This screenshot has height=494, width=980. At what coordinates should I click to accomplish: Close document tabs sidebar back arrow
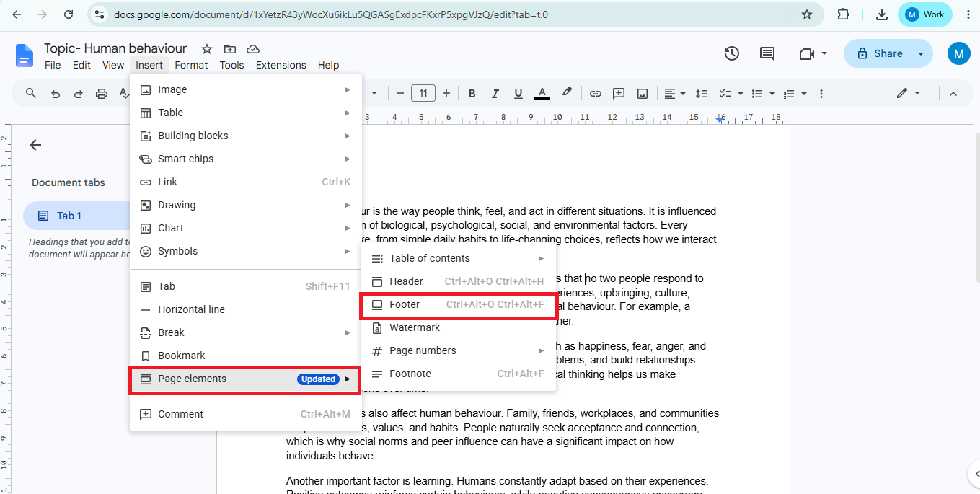point(35,145)
